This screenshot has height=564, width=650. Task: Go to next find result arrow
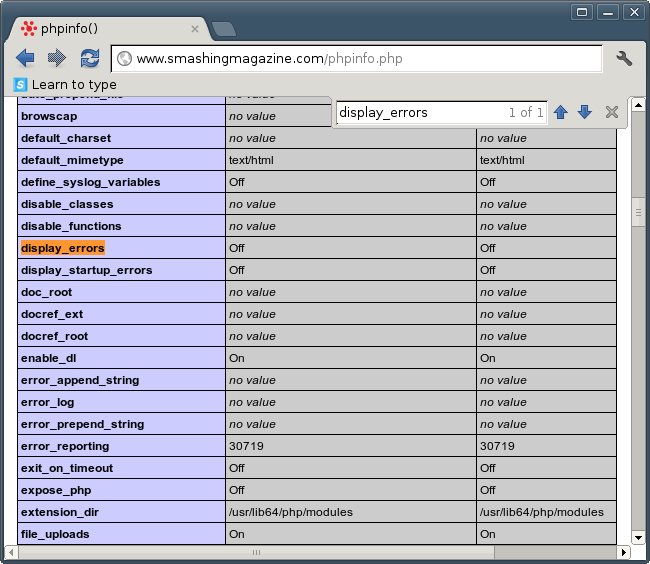point(585,112)
